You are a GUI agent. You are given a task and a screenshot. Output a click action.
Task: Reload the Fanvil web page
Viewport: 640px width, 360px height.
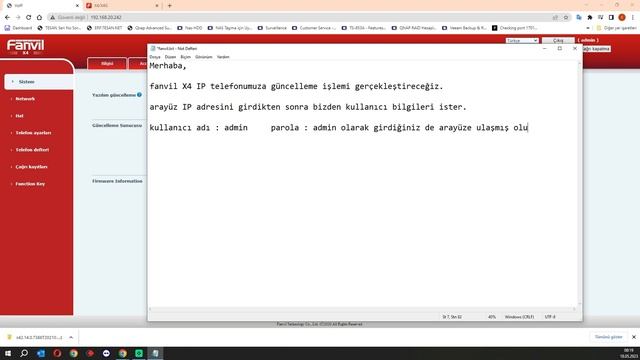(x=29, y=17)
